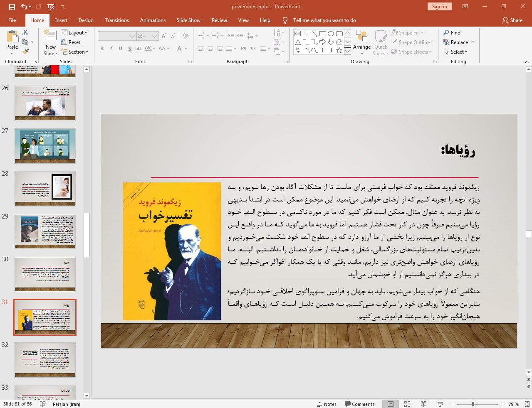Open font color picker letter A
This screenshot has width=532, height=408.
coord(179,49)
